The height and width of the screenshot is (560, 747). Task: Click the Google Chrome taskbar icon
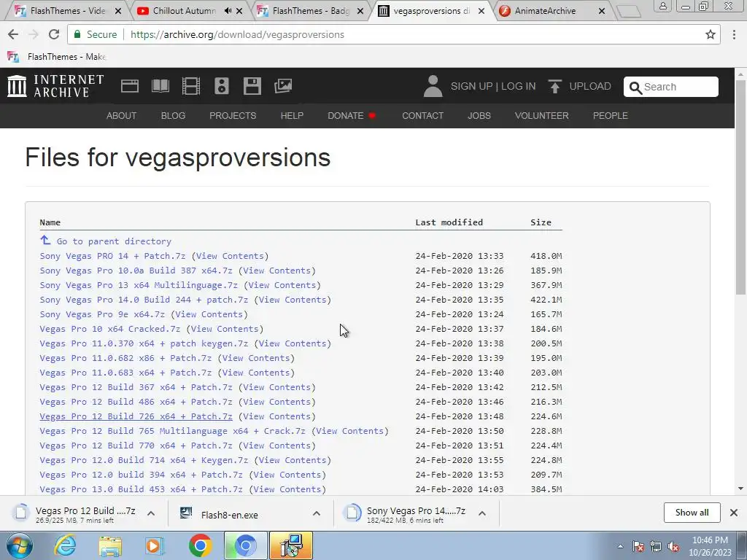click(200, 545)
